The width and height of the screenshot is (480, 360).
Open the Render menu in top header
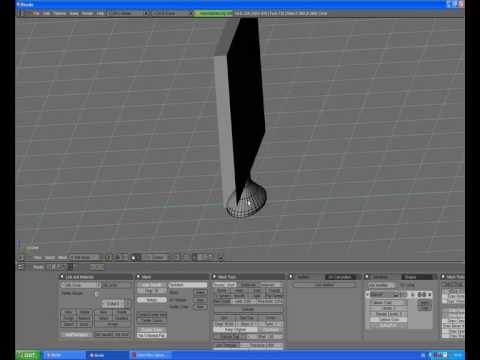pyautogui.click(x=87, y=14)
